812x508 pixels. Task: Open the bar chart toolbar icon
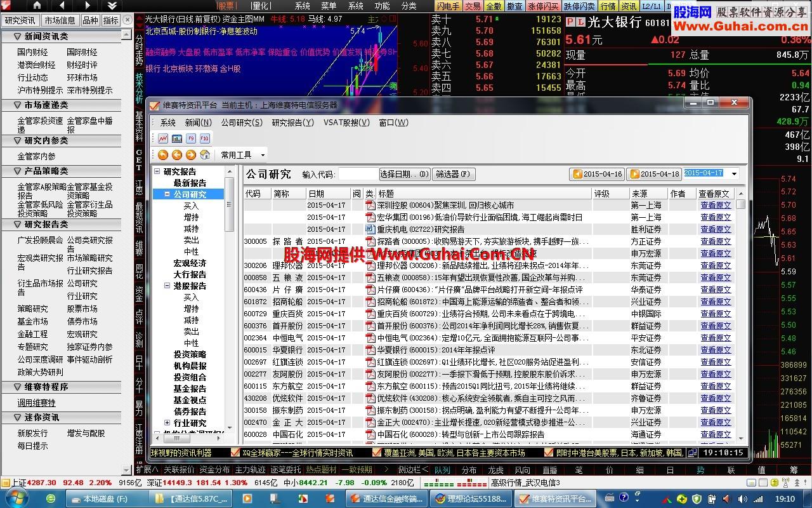pos(177,138)
